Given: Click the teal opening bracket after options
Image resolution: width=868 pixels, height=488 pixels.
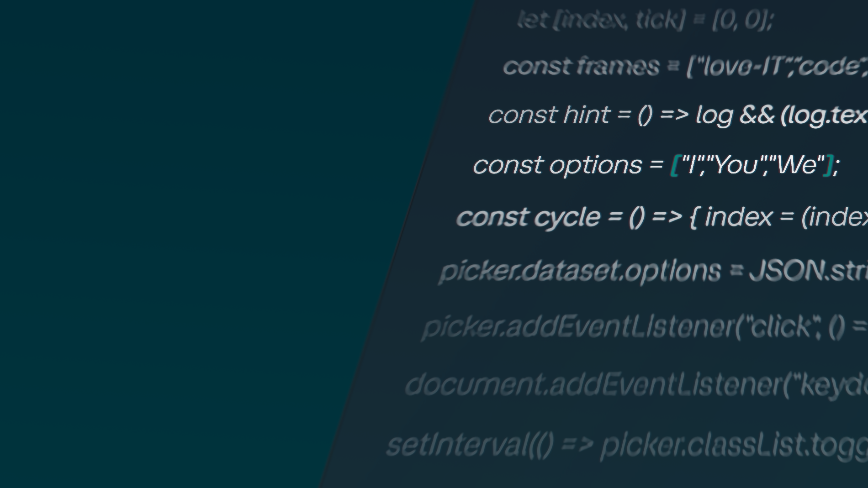Looking at the screenshot, I should coord(675,165).
